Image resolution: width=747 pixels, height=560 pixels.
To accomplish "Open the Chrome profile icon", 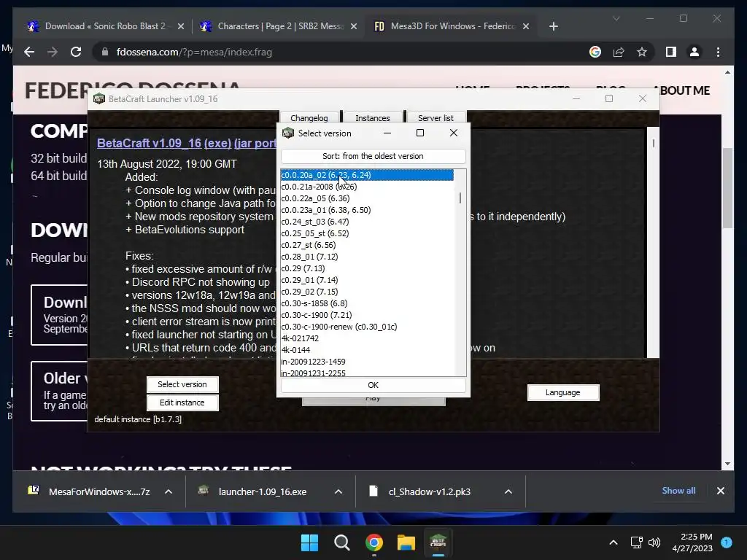I will [694, 52].
